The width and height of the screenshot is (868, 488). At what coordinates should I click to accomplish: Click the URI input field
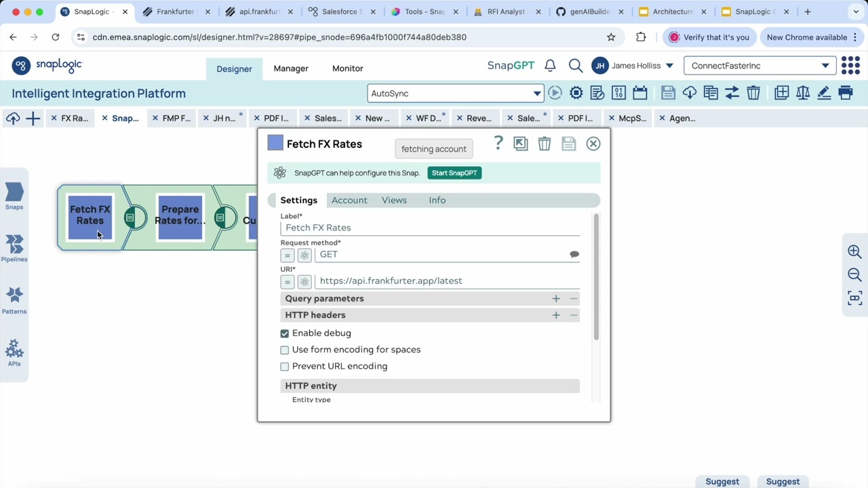(x=448, y=281)
